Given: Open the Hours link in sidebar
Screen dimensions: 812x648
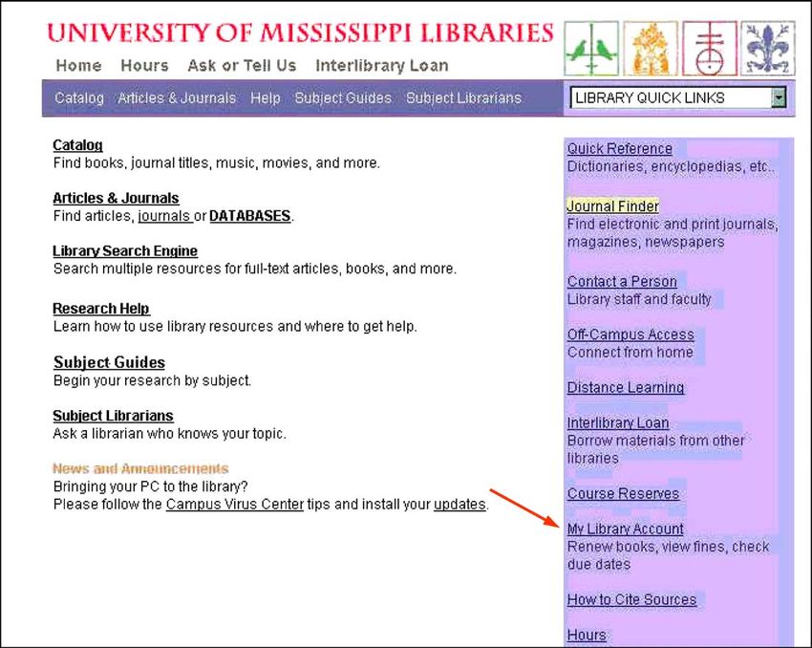Looking at the screenshot, I should coord(587,635).
